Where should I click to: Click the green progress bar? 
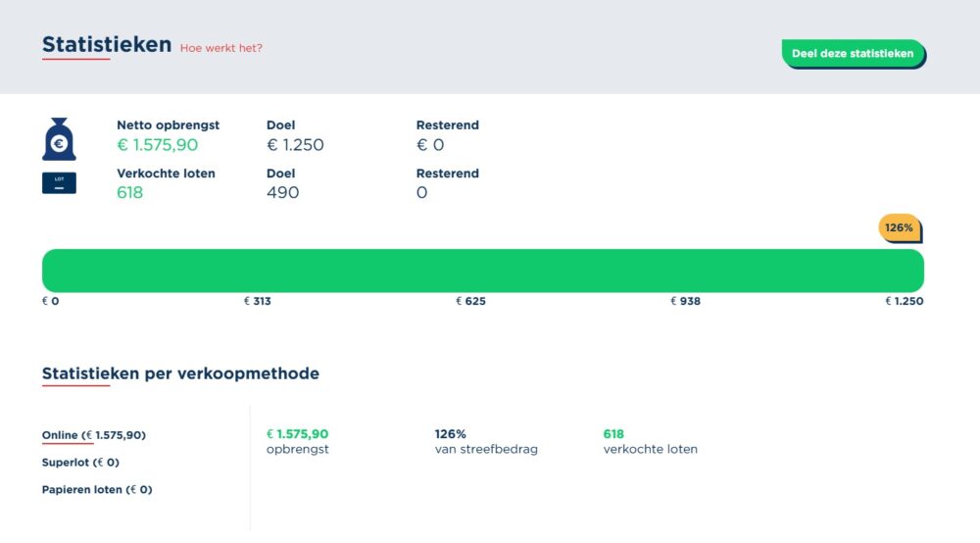pos(482,271)
